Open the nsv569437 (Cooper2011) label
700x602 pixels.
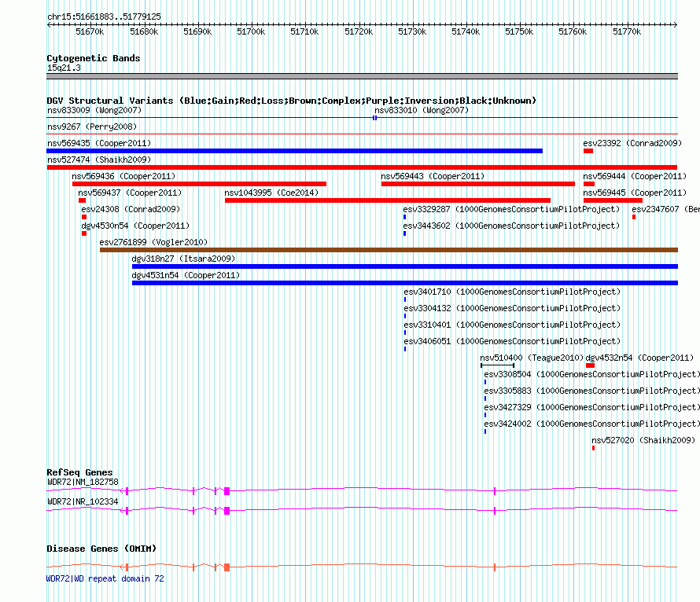click(x=130, y=193)
